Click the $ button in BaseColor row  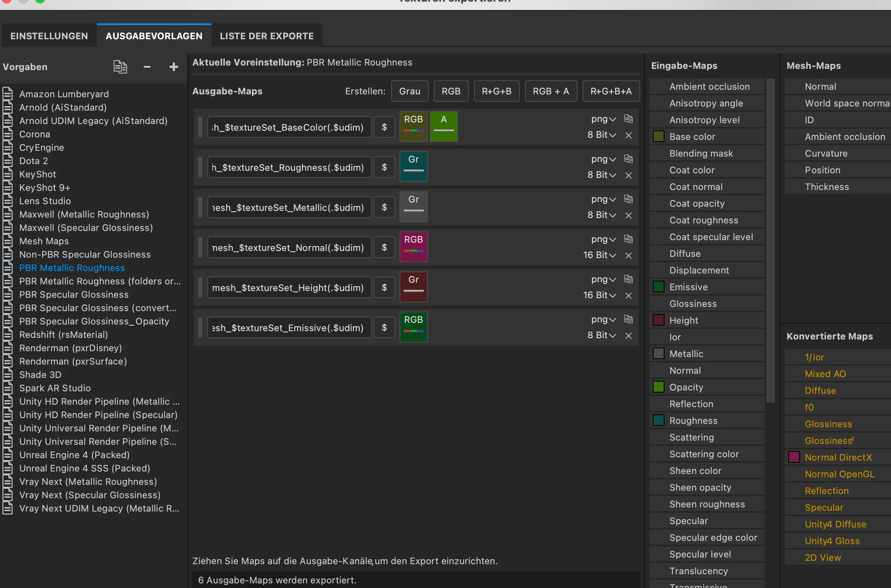tap(384, 127)
